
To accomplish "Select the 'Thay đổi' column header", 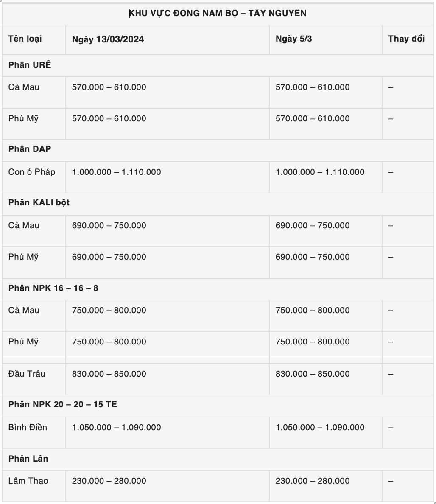I will tap(406, 39).
